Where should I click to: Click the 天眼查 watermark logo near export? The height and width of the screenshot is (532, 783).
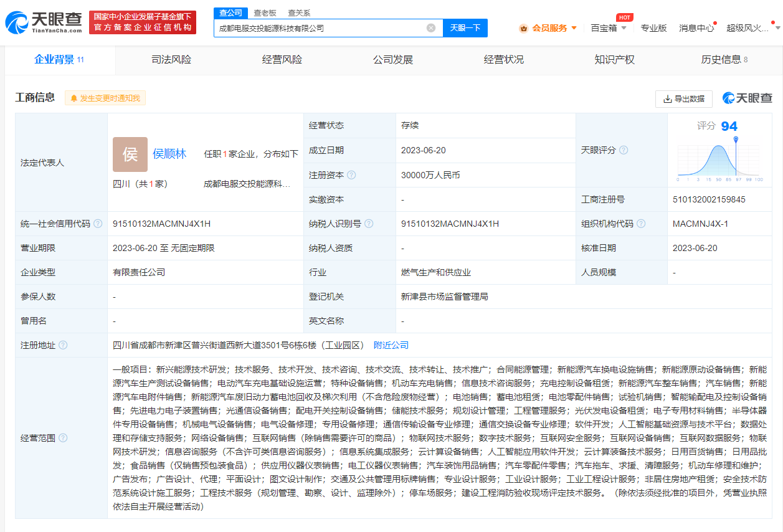[x=747, y=98]
